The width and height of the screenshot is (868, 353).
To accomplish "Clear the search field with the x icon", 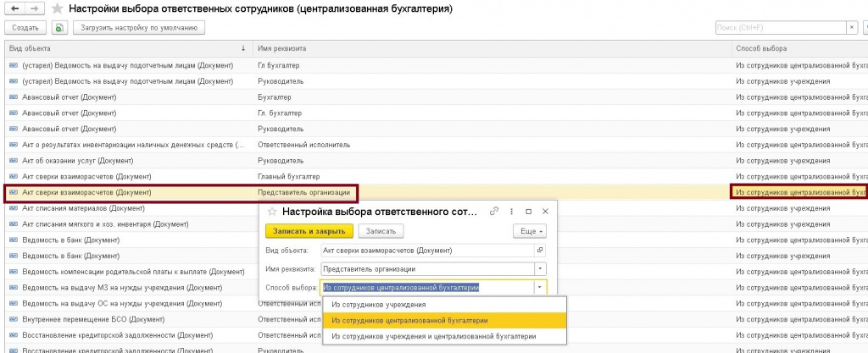I will (x=853, y=28).
